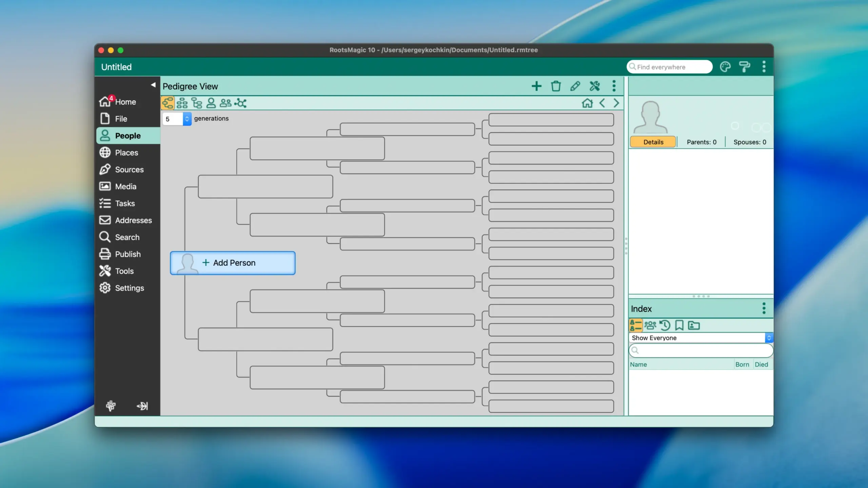Show bookmarks in Index panel

pyautogui.click(x=679, y=325)
